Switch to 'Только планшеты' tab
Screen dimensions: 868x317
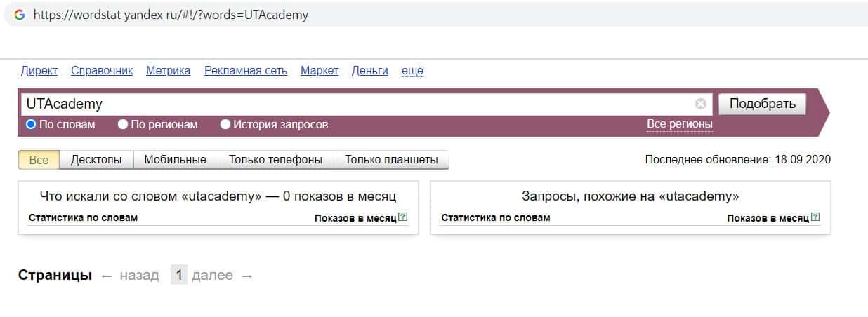click(x=391, y=160)
